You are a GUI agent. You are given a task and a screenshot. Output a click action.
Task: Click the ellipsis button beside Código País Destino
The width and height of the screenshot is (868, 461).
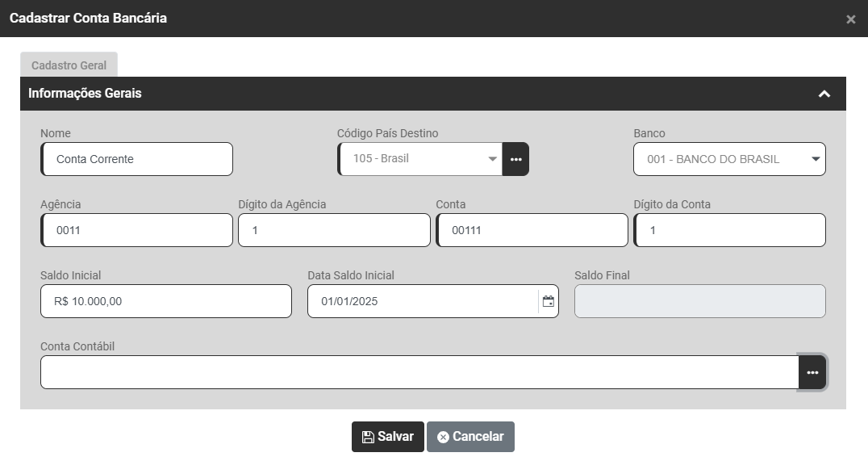(x=515, y=159)
